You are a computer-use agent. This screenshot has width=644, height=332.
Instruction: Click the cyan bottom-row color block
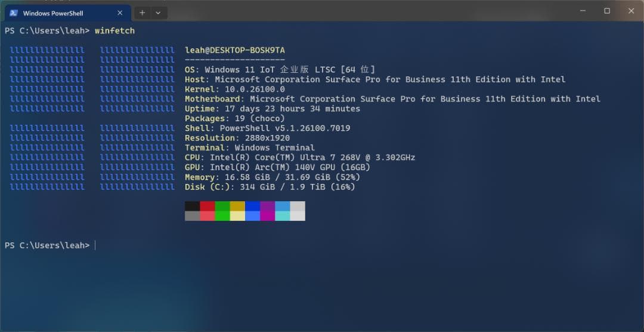(283, 216)
